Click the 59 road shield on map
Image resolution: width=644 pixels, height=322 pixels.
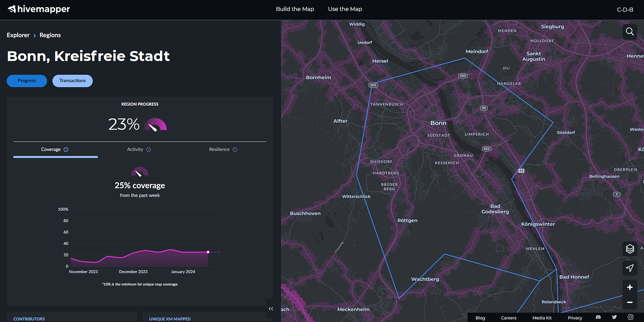(483, 108)
